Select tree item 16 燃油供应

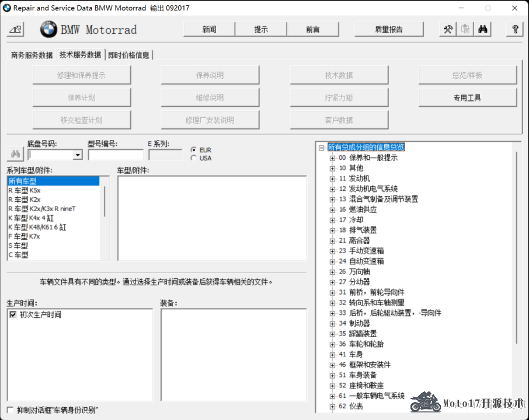click(x=357, y=209)
